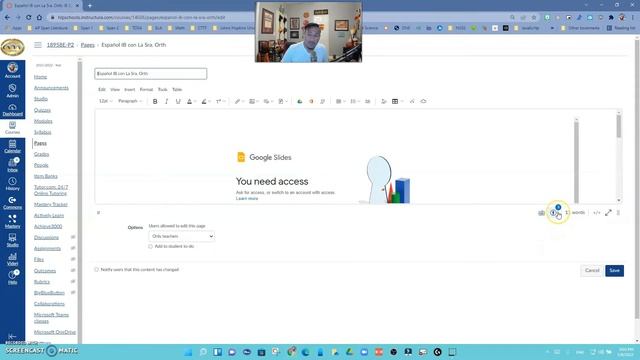
Task: Click the Google Drive apps icon in the toolbar
Action: pos(300,101)
